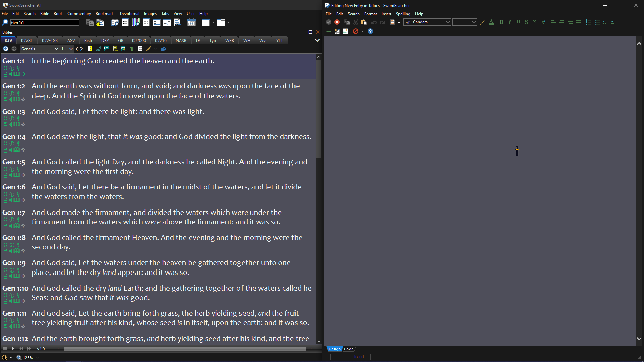Click the Gen 1:1 verse input field

pos(45,22)
